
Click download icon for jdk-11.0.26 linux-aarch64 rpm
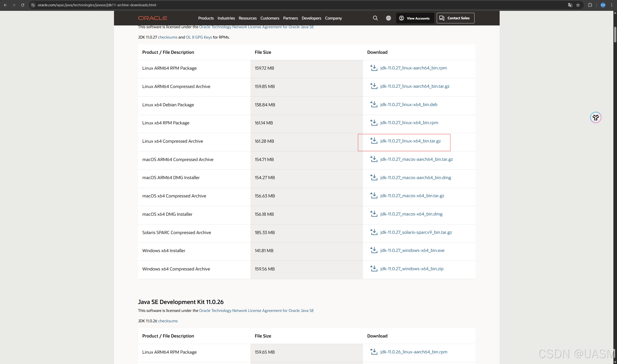(x=374, y=352)
